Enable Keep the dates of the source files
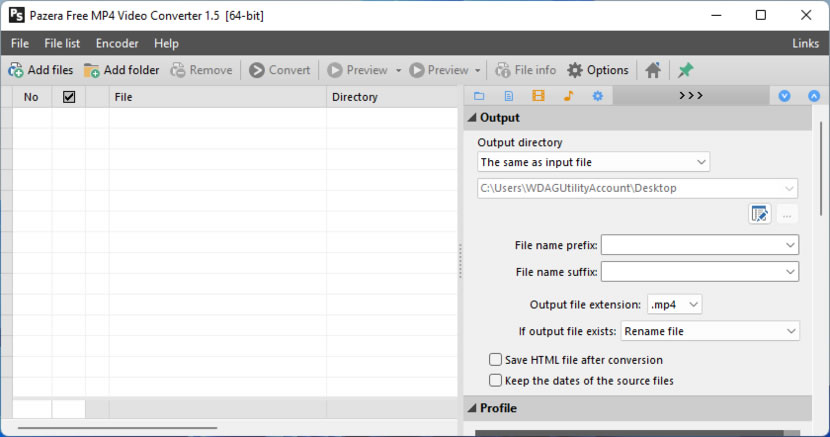The image size is (830, 437). tap(495, 380)
